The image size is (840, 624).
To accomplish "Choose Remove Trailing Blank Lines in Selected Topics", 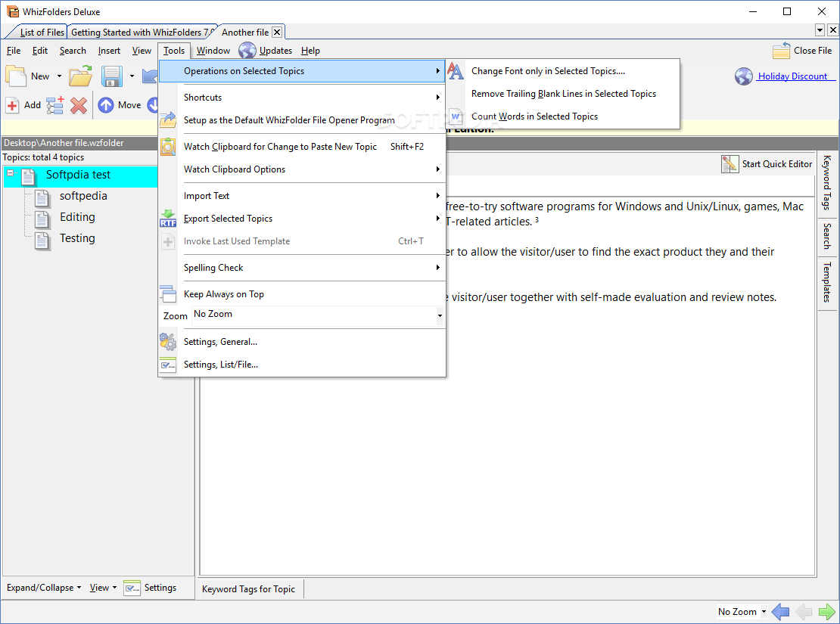I will (x=564, y=94).
